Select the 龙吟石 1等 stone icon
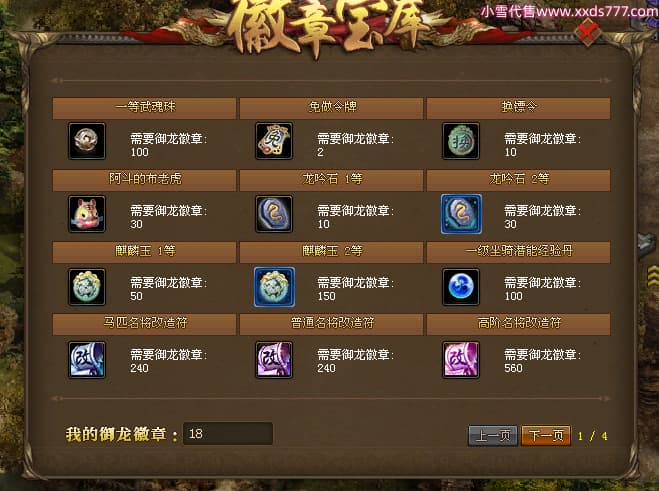Image resolution: width=659 pixels, height=491 pixels. [274, 214]
